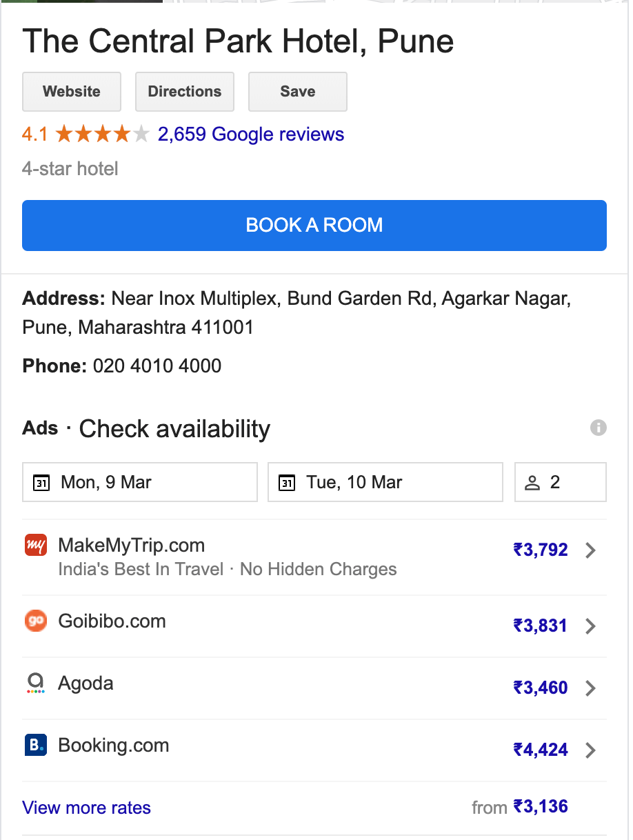The height and width of the screenshot is (840, 633).
Task: Click the MakeMyTrip logo icon
Action: 36,546
